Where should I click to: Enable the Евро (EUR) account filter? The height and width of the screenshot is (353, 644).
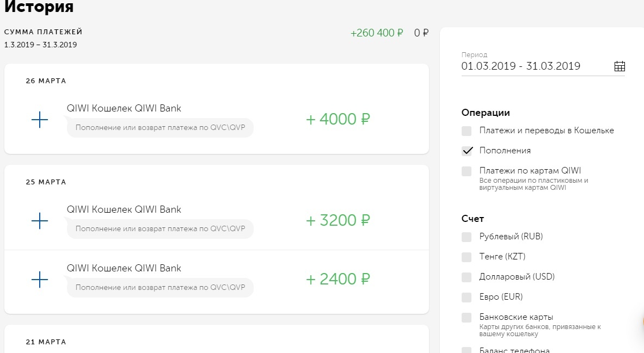[x=467, y=297]
